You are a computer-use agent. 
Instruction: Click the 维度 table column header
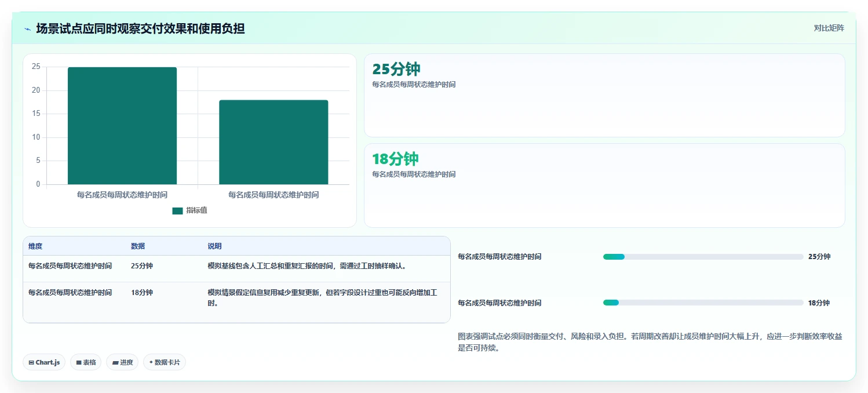pos(35,246)
